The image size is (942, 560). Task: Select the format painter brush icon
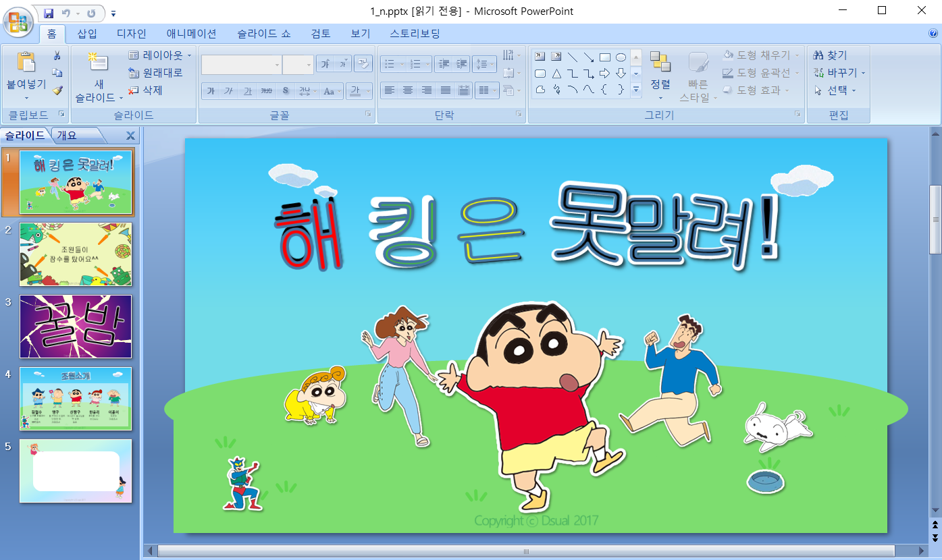57,90
